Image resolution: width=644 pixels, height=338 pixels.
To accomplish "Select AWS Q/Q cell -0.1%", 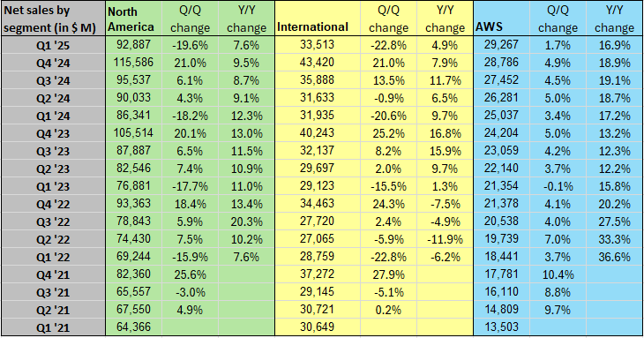I will pos(558,186).
